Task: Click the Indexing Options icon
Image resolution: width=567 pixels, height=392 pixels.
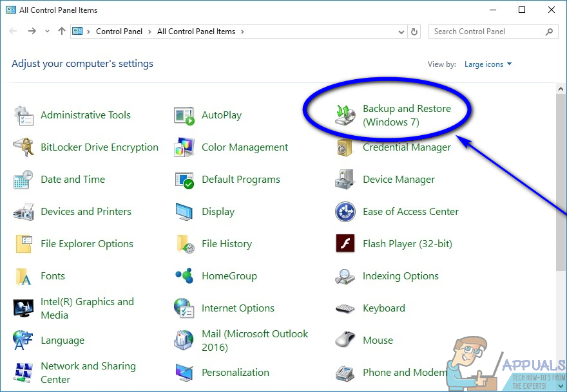Action: click(345, 276)
